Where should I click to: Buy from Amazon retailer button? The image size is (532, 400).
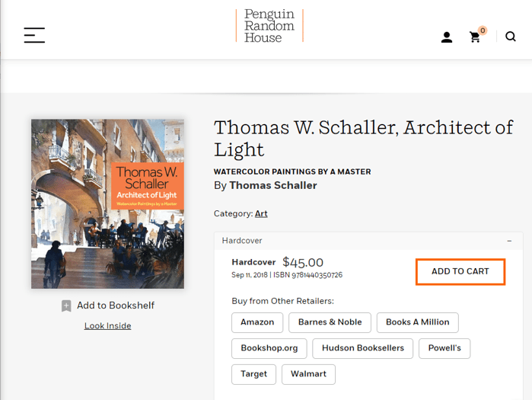(x=257, y=322)
